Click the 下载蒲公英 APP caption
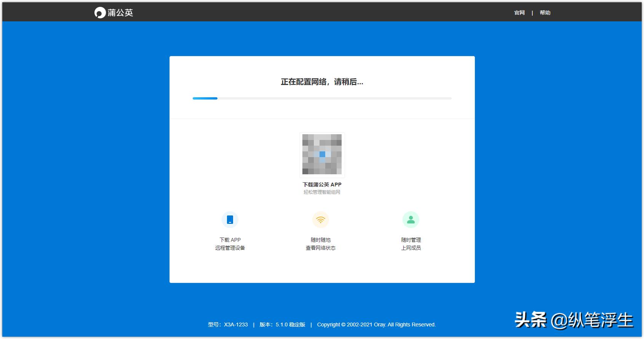 pos(322,185)
